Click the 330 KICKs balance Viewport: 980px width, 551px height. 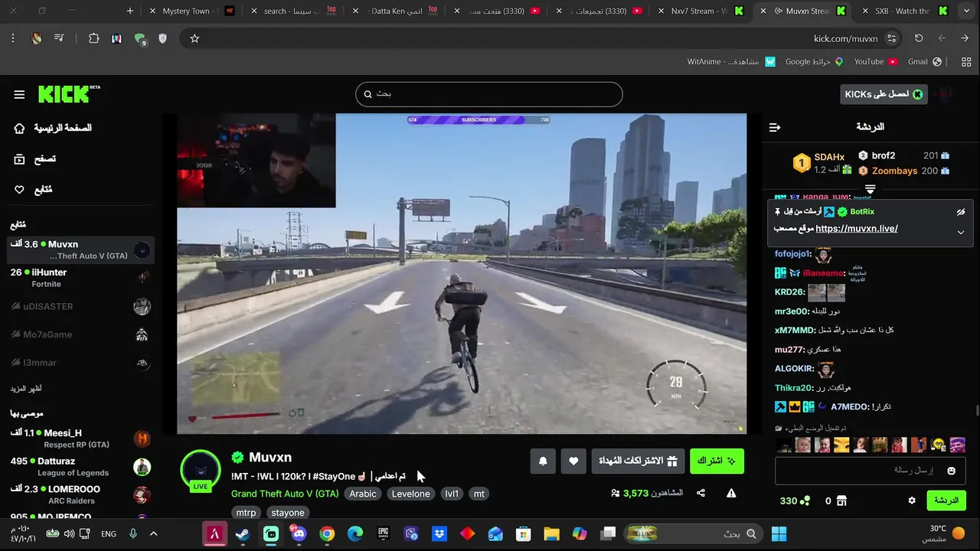[795, 500]
